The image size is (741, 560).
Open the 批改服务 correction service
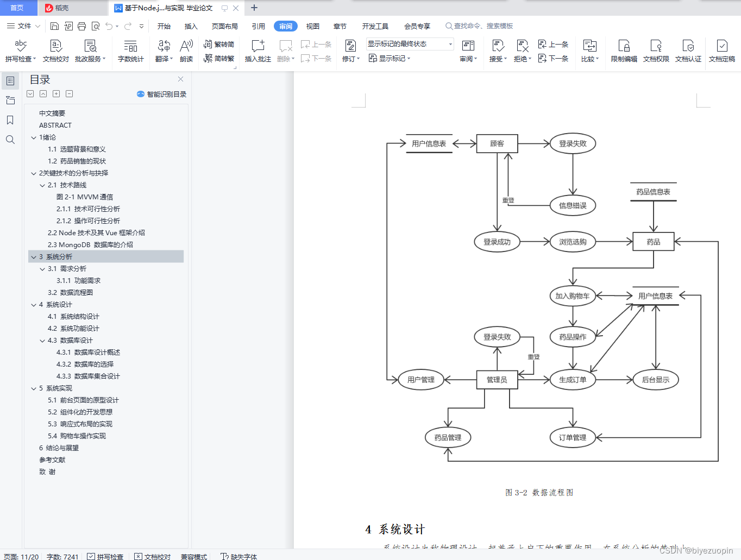(x=90, y=51)
